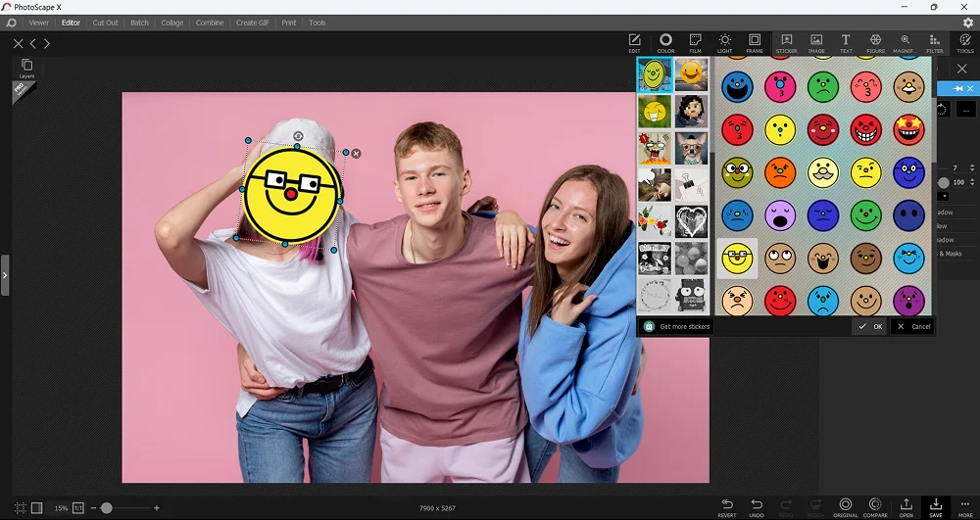This screenshot has width=980, height=520.
Task: Toggle 1:1 actual size zoom
Action: (x=78, y=507)
